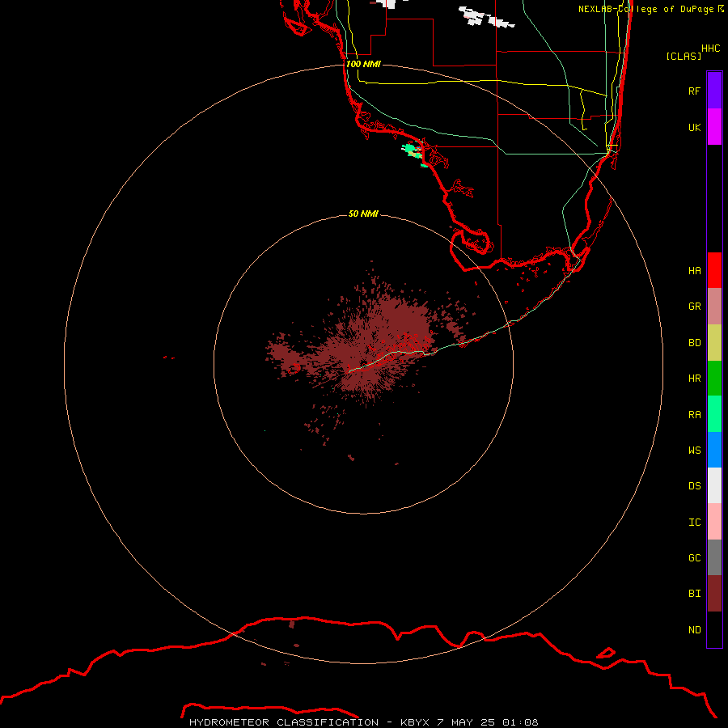
Task: Click the "ND" legend label
Action: click(694, 630)
